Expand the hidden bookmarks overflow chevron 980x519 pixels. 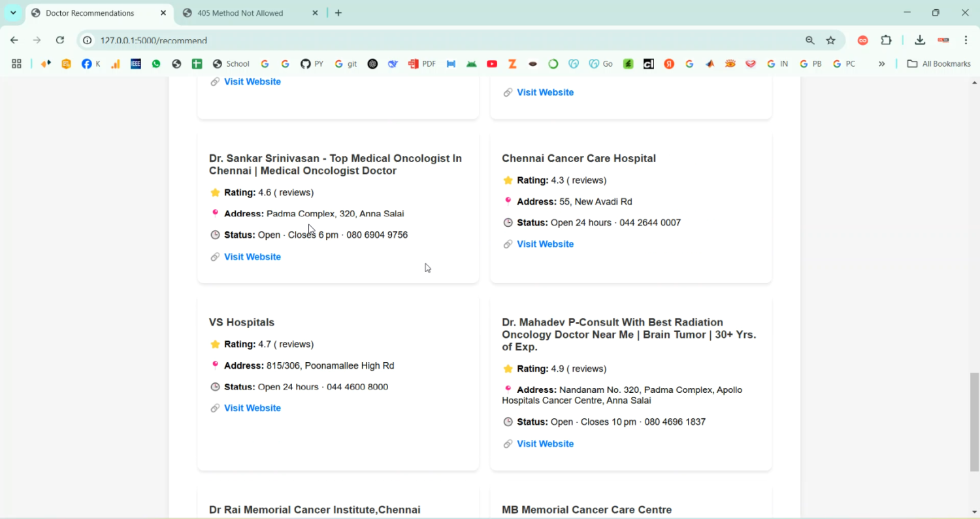(882, 64)
